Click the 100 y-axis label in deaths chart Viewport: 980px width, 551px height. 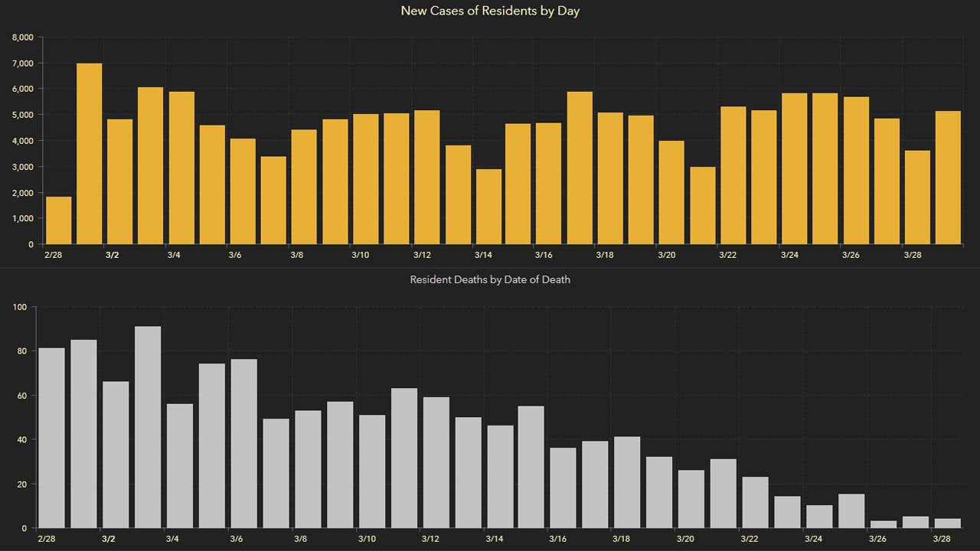pos(20,307)
